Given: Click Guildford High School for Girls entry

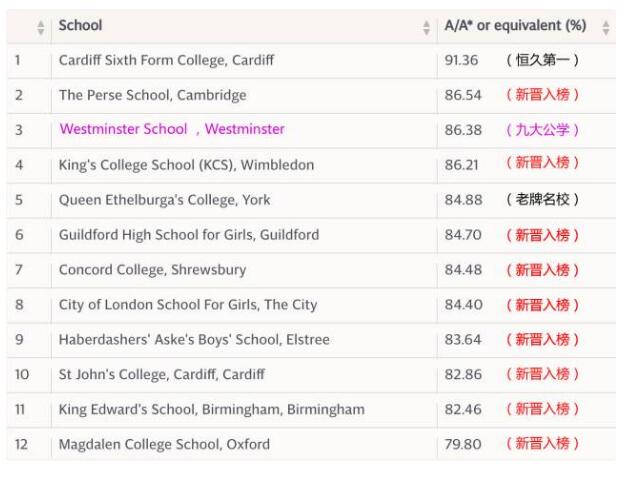Looking at the screenshot, I should pos(189,235).
